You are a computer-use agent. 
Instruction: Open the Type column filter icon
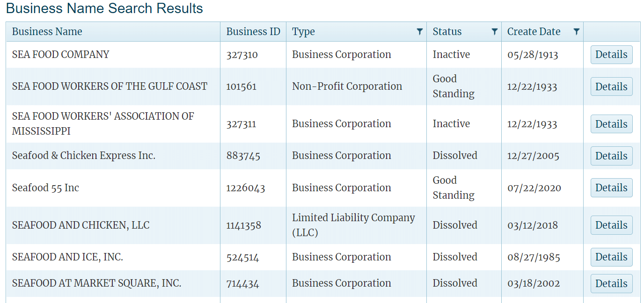[x=419, y=32]
